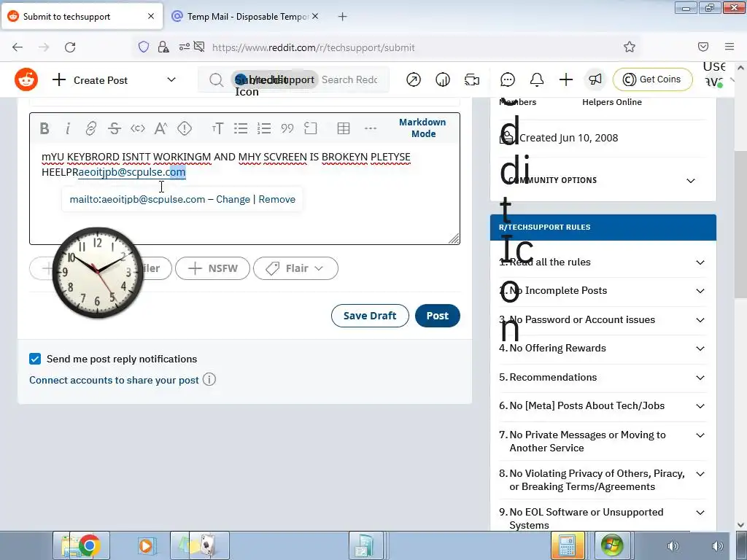Click Change in the mailto link popup
This screenshot has height=560, width=747.
pyautogui.click(x=233, y=199)
